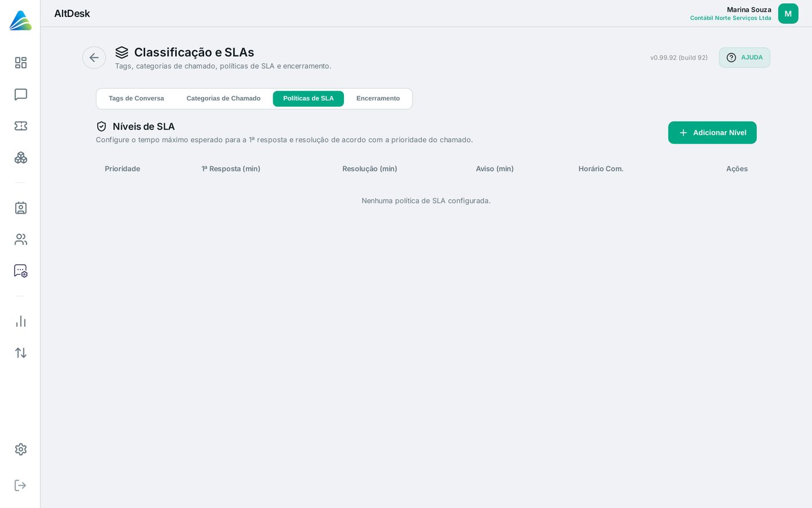Click the Níveis de SLA heading
This screenshot has width=812, height=508.
point(144,127)
